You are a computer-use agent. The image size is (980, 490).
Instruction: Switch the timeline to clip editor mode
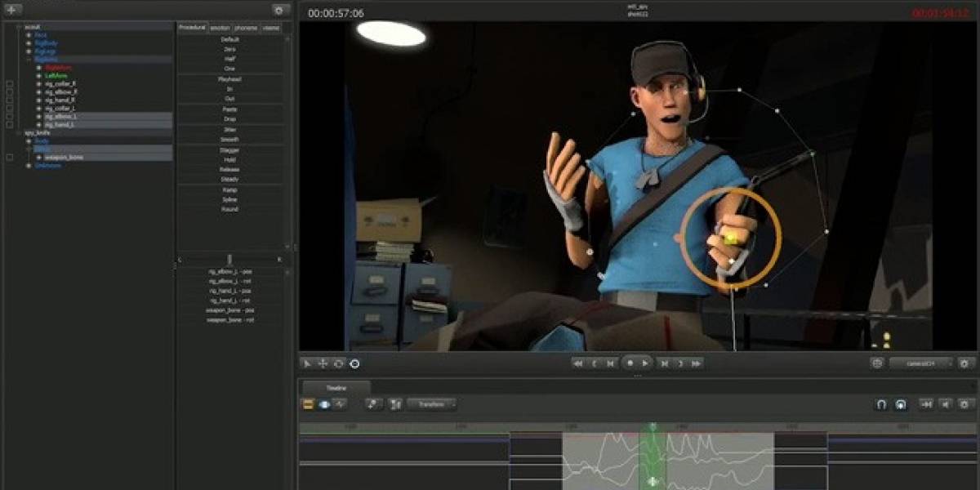click(x=309, y=403)
